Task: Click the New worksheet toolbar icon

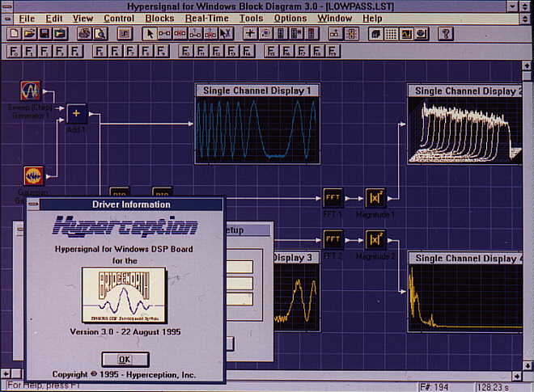Action: (14, 34)
